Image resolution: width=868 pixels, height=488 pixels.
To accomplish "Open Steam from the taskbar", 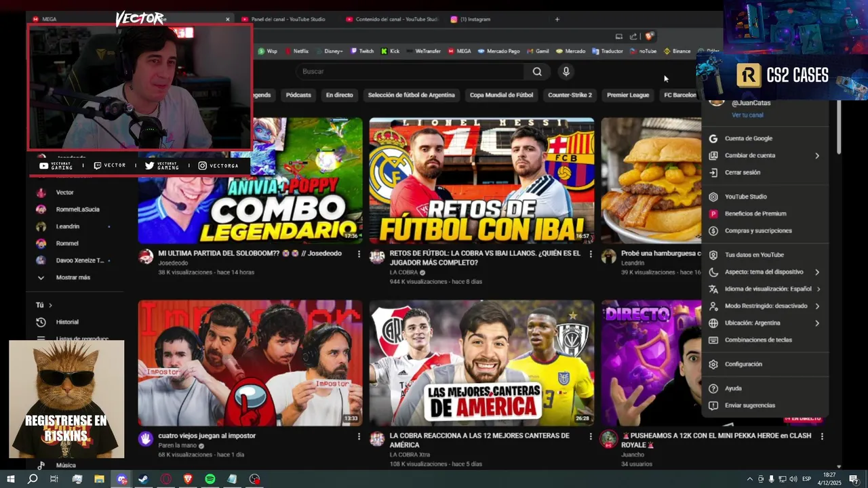I will click(x=143, y=479).
